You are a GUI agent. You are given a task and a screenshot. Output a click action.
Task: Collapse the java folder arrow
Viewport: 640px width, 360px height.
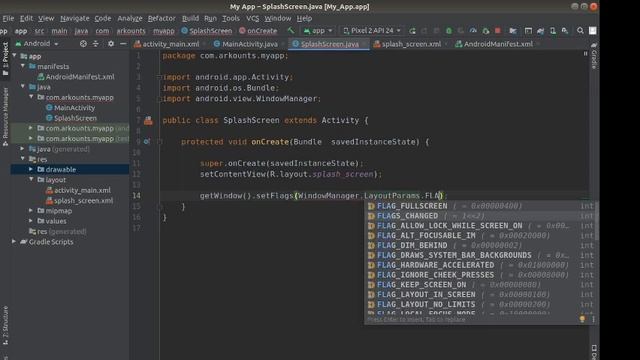23,87
